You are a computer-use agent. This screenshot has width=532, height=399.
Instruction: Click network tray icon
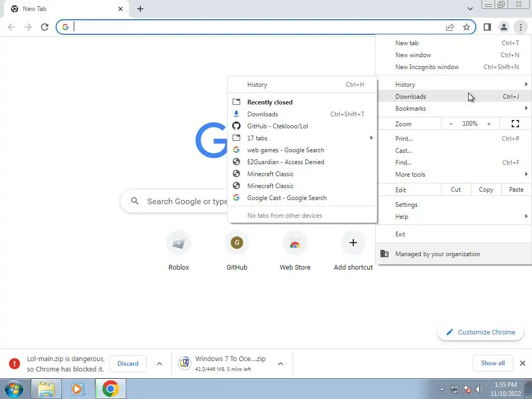(x=454, y=389)
